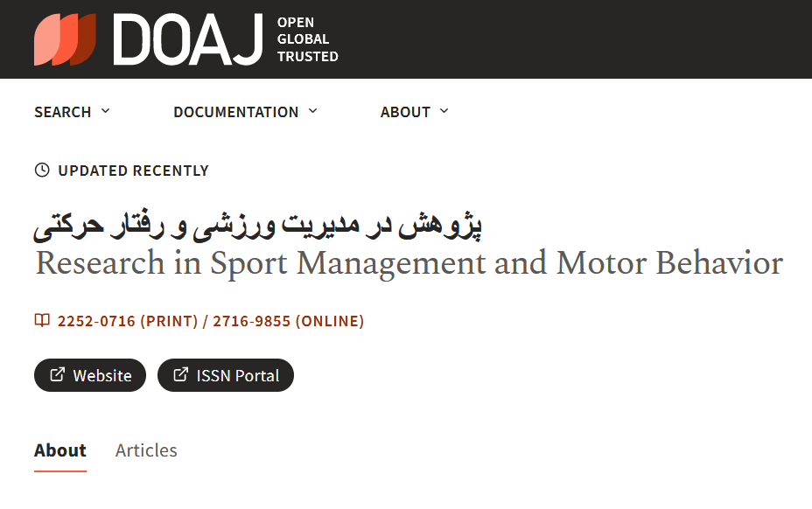Image resolution: width=812 pixels, height=509 pixels.
Task: Select the UPDATED RECENTLY label
Action: tap(133, 171)
